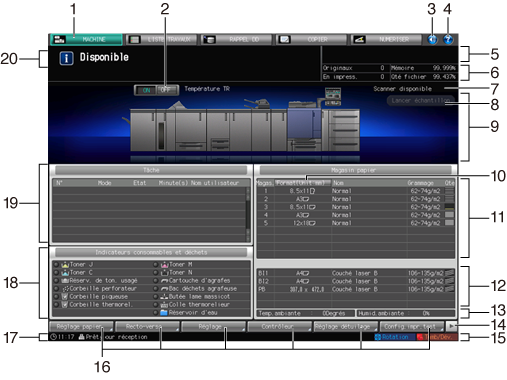Click the blue help question mark icon
The width and height of the screenshot is (507, 380).
(448, 40)
